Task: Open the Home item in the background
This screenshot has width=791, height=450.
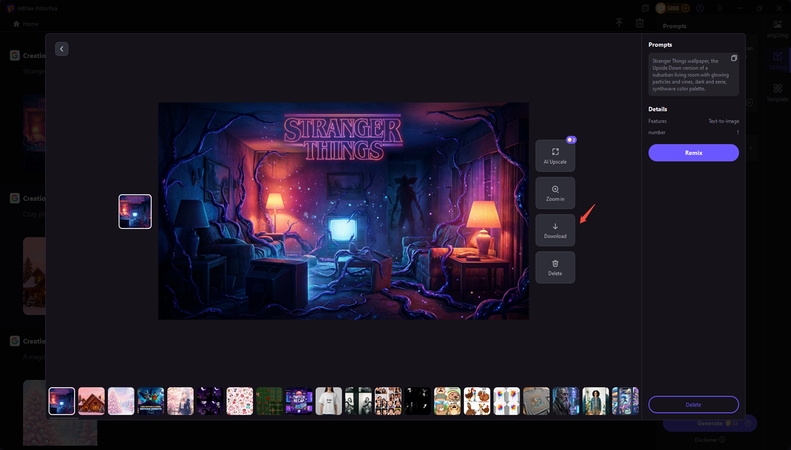Action: point(26,24)
